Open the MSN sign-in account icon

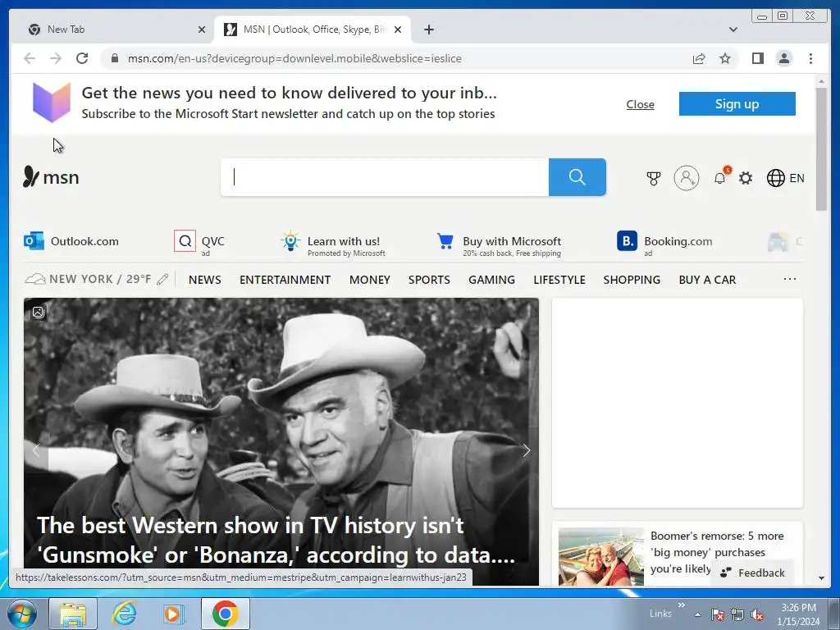[x=687, y=178]
